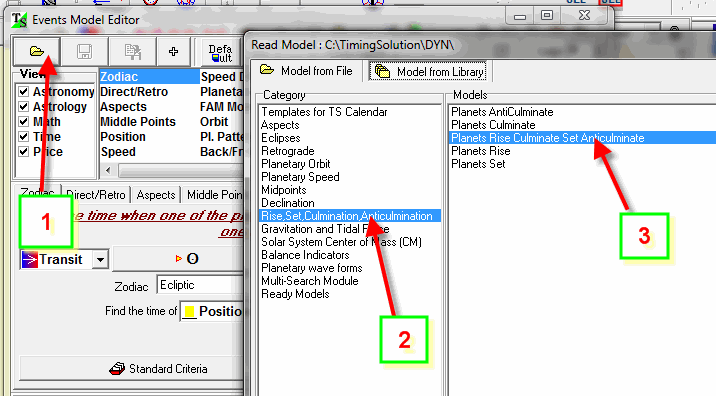Click the Sun planet symbol button
Viewport: 716px width, 396px height.
pyautogui.click(x=186, y=259)
